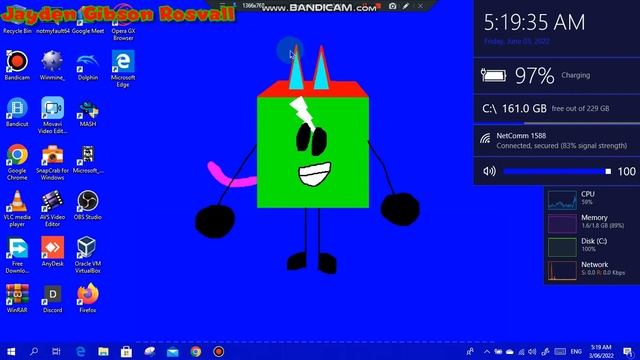
Task: Click the Disk (C:) usage graph
Action: (x=562, y=247)
